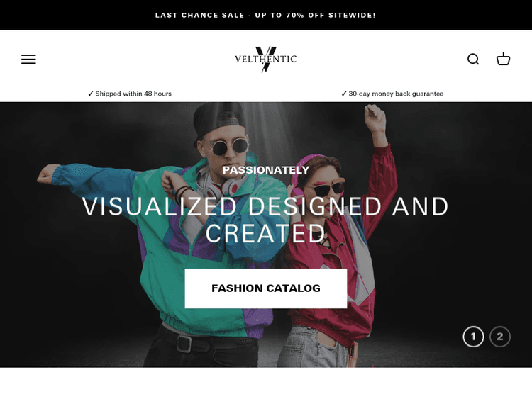Click the man's belt buckle in the photo
The width and height of the screenshot is (532, 399).
coord(184,343)
